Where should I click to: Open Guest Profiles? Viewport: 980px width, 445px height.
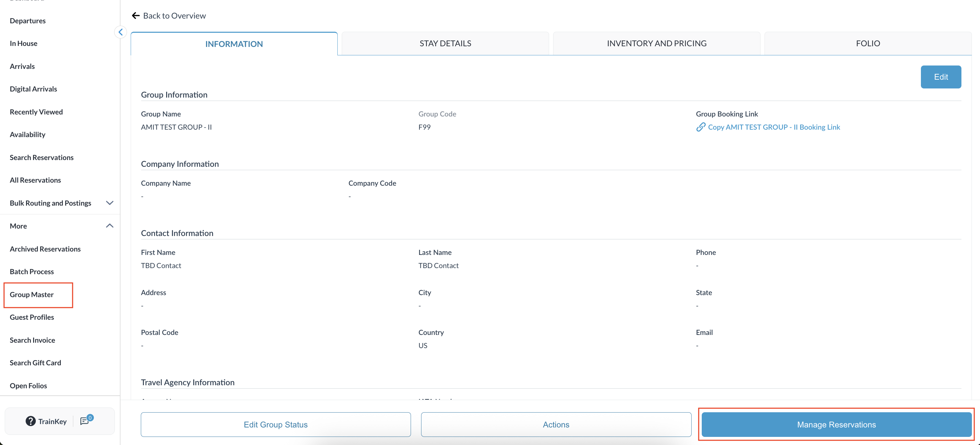coord(32,317)
